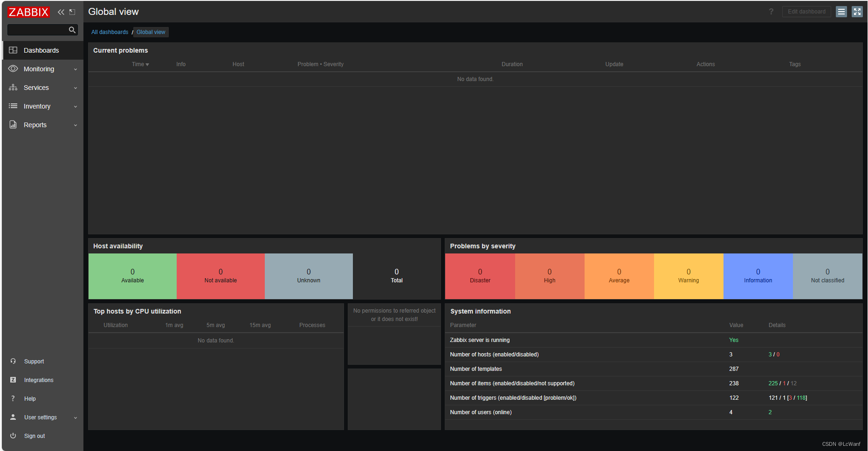Viewport: 868px width, 451px height.
Task: Click the Sign out power icon
Action: (x=13, y=436)
